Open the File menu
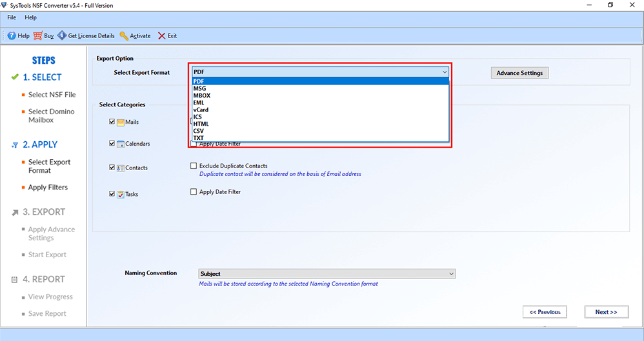The height and width of the screenshot is (341, 644). coord(12,17)
